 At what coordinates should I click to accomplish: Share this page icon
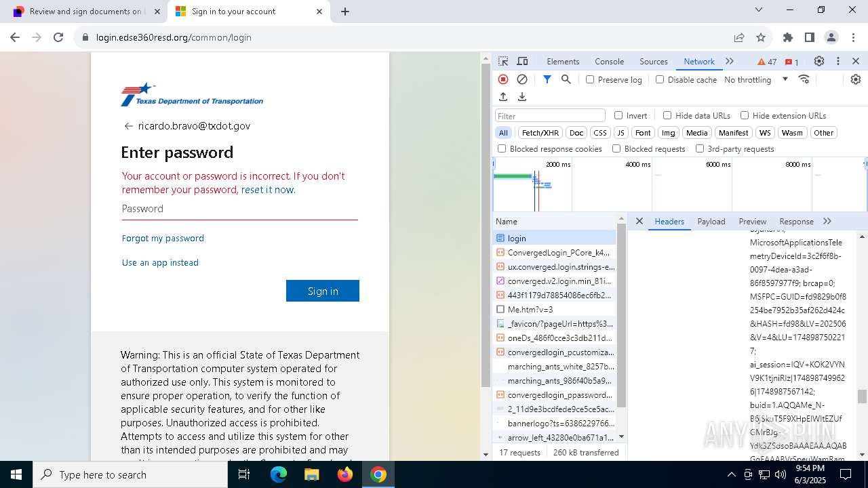tap(739, 37)
